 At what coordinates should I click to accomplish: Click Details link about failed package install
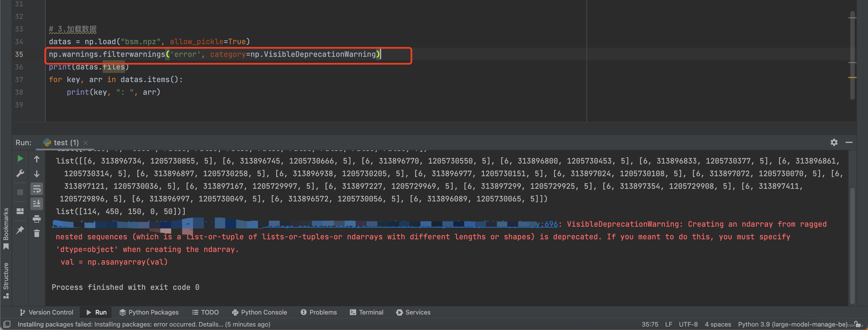211,324
